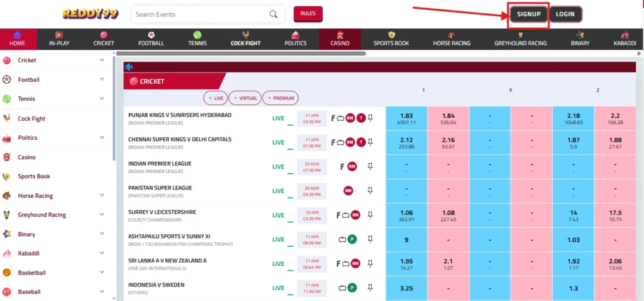Click the TV icon for Indonesia v Sweden
Screen dimensions: 644x301
[341, 288]
